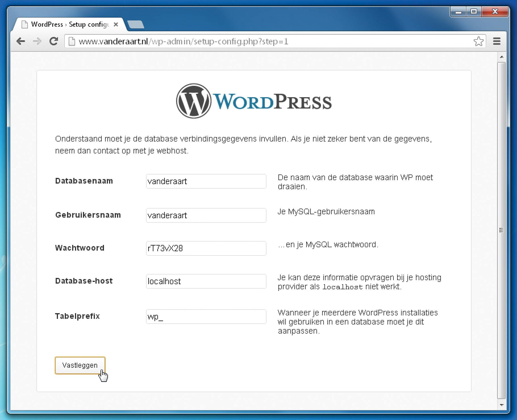Click the 'Je MySQL-gebruikersnaam' description text
The image size is (517, 420).
coord(326,212)
